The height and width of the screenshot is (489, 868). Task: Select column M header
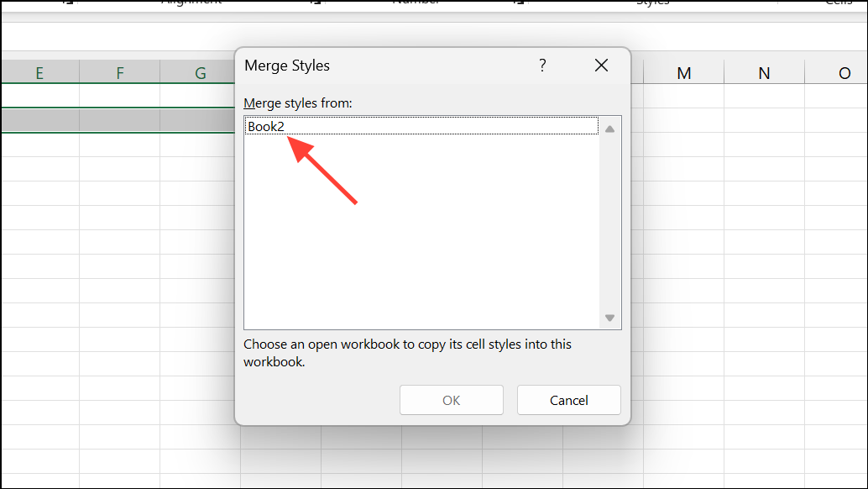tap(683, 73)
